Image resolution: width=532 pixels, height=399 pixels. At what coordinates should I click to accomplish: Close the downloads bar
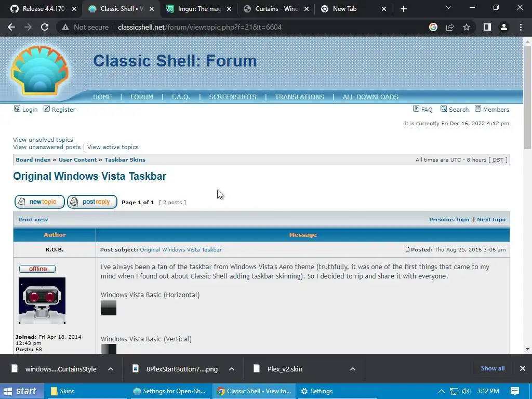coord(523,368)
